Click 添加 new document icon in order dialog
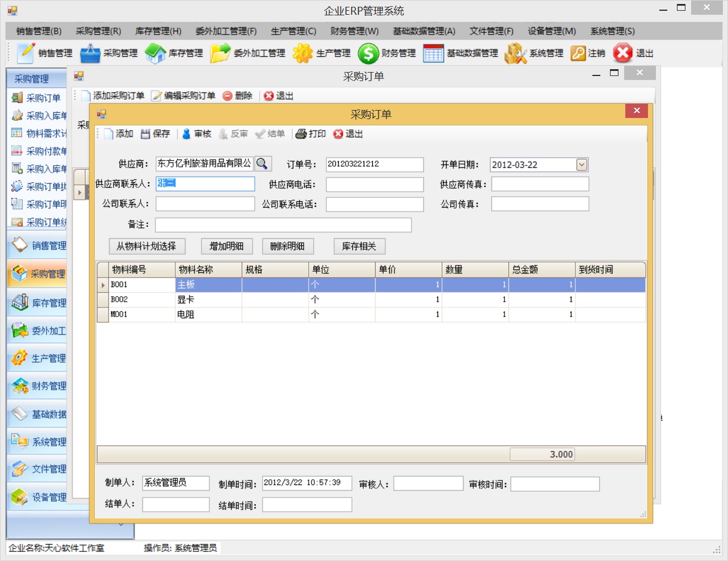This screenshot has width=728, height=561. pyautogui.click(x=109, y=134)
